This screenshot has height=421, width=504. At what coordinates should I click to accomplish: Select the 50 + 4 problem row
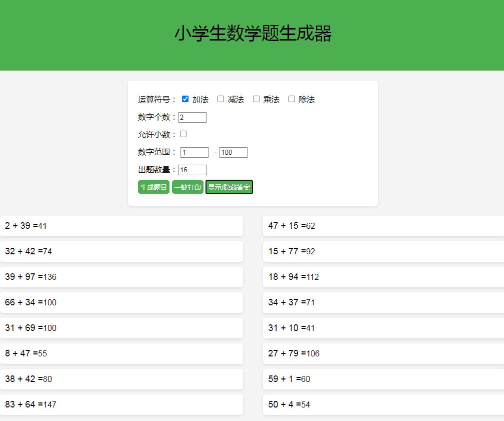pyautogui.click(x=382, y=404)
